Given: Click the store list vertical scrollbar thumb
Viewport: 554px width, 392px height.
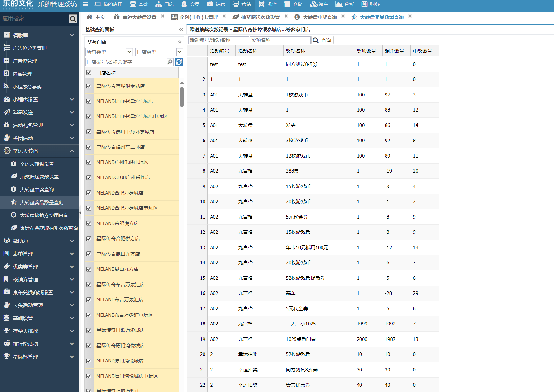Looking at the screenshot, I should [x=182, y=97].
